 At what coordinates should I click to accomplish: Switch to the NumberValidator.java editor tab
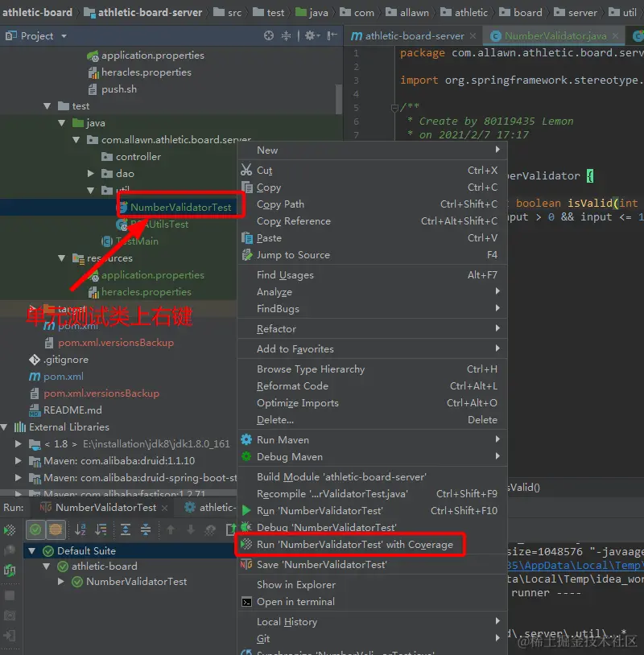coord(555,36)
